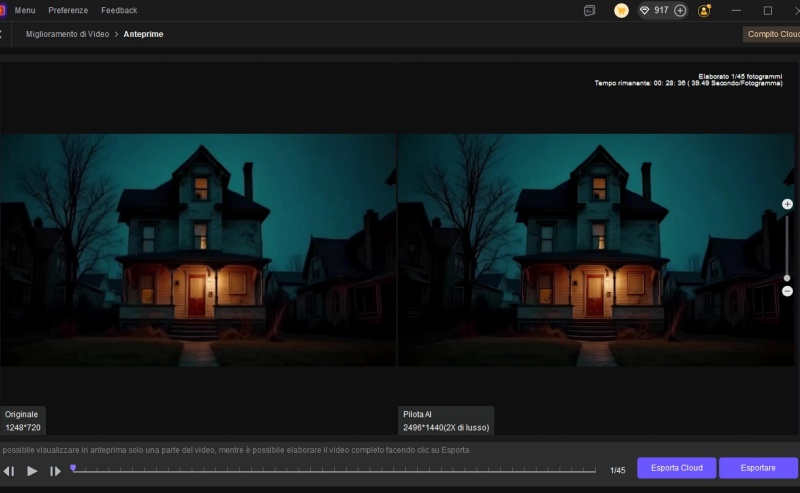
Task: Open the Preferenze menu
Action: pos(68,10)
